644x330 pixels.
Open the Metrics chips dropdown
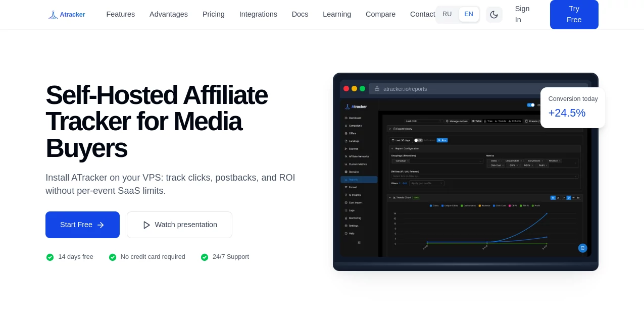[x=532, y=163]
